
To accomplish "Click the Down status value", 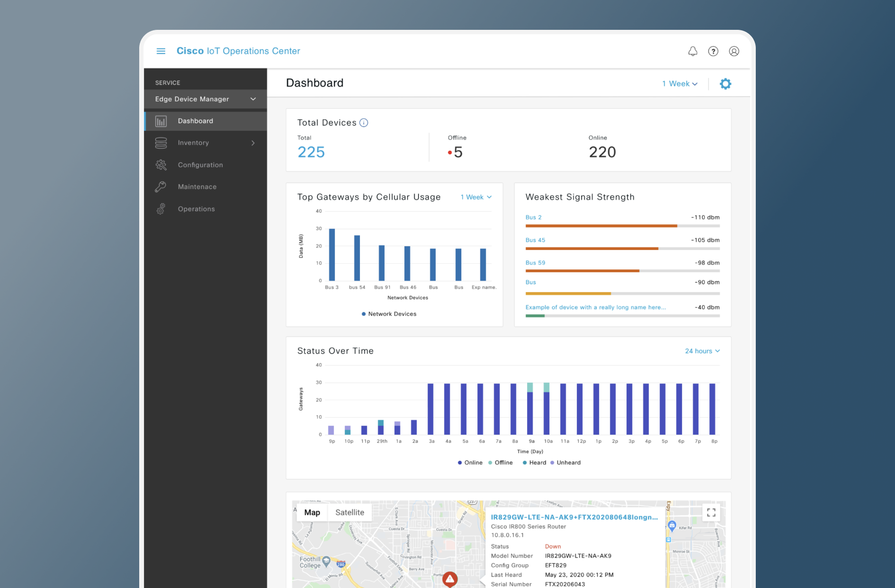I will click(x=553, y=546).
